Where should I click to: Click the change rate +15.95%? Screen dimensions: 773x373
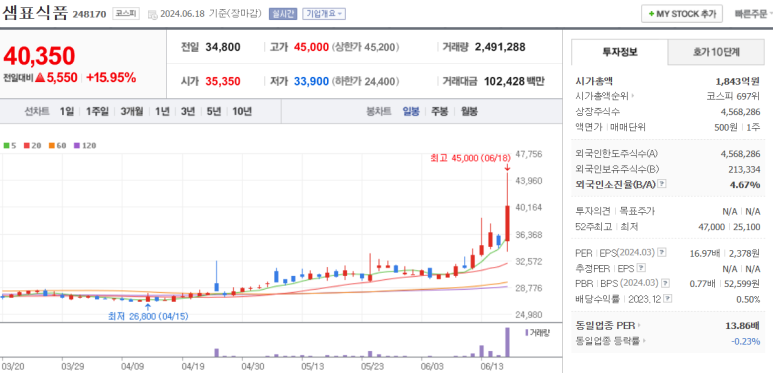click(x=111, y=77)
